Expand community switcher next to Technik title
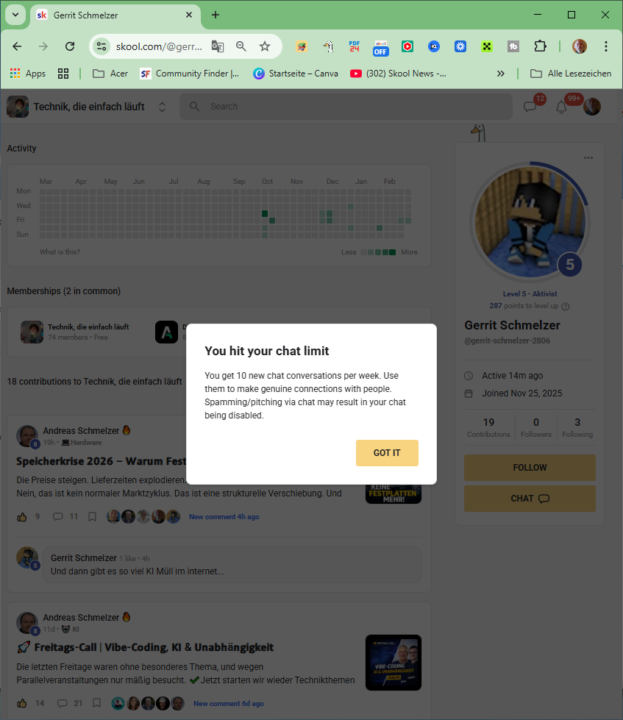The width and height of the screenshot is (623, 720). tap(162, 107)
